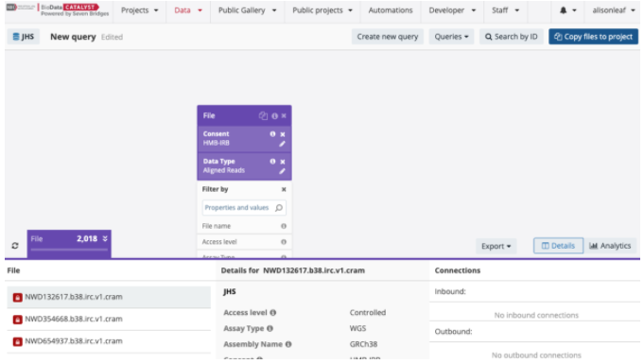Click lock icon of NWD654937 cram file

[17, 342]
